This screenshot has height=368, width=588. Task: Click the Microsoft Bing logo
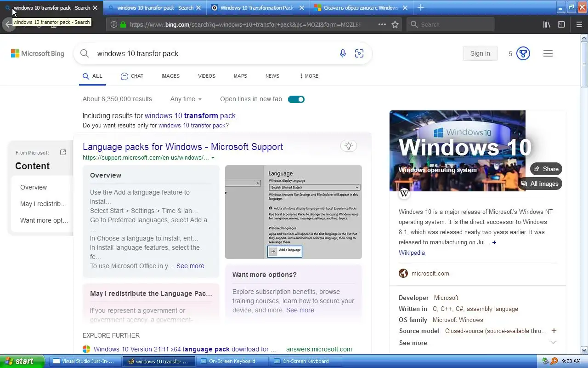point(38,53)
